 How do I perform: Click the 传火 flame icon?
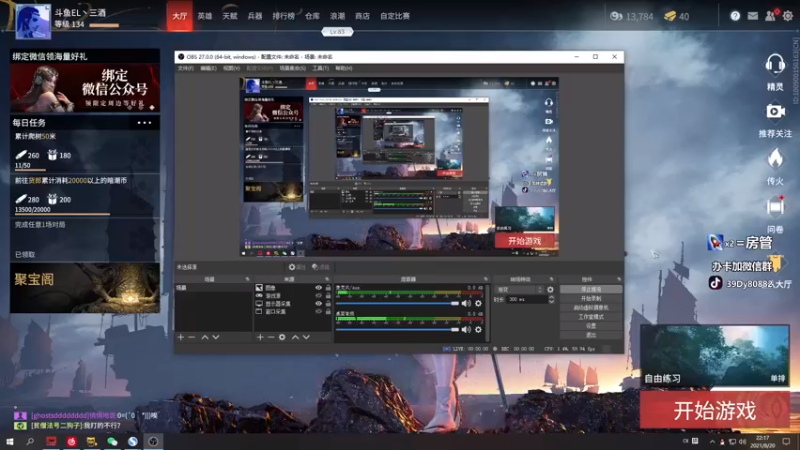point(774,159)
